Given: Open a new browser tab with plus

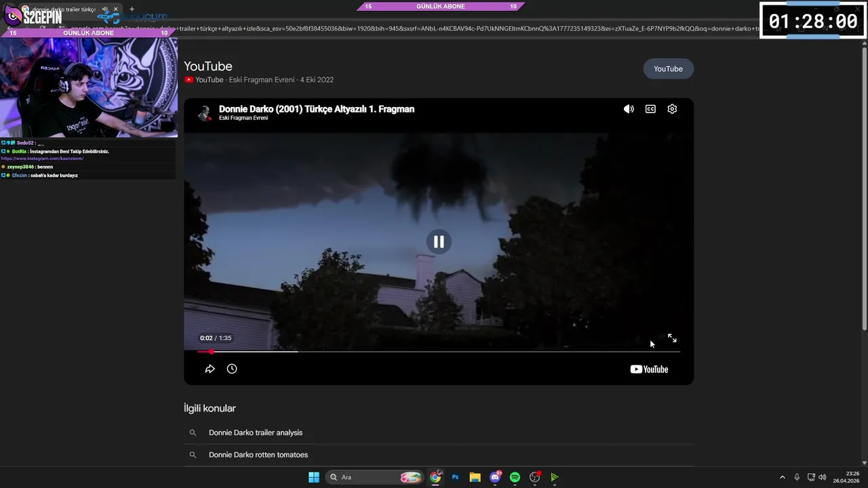Looking at the screenshot, I should (x=132, y=9).
